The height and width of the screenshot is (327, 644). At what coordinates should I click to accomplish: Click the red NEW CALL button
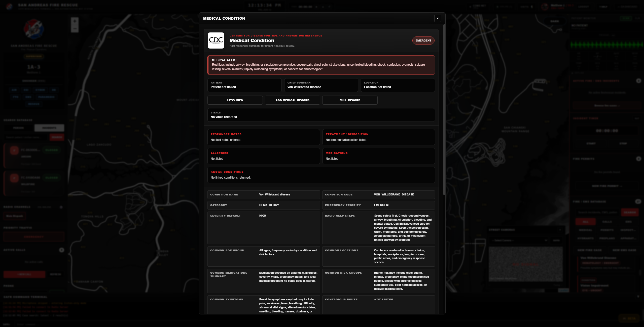pos(24,274)
